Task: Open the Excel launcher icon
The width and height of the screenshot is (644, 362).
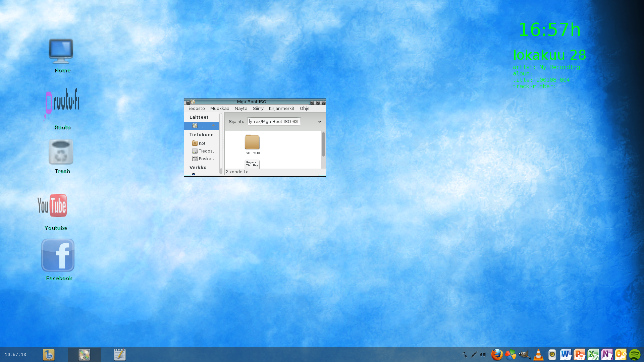Action: tap(593, 354)
